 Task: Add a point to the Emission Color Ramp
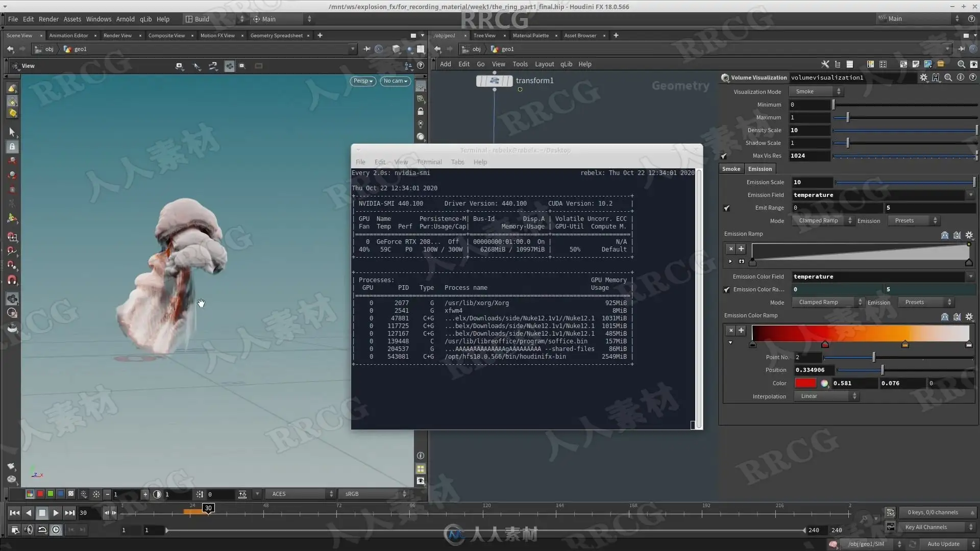click(x=741, y=330)
